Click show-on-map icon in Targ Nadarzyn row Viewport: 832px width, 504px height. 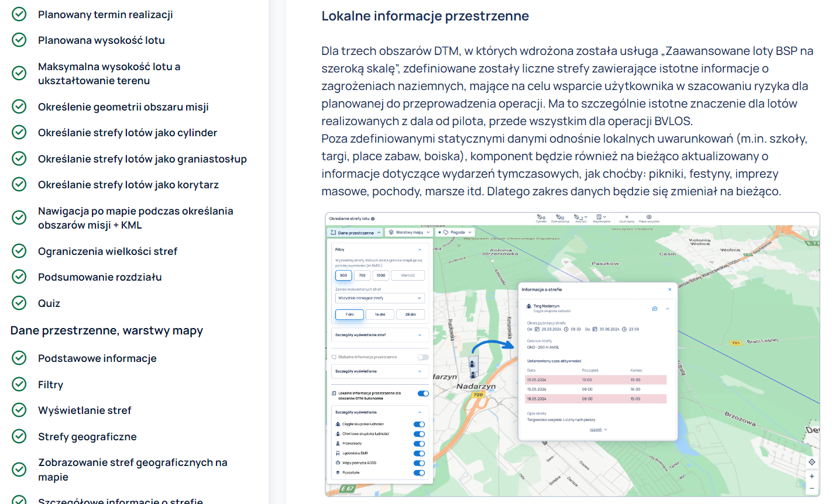click(655, 308)
